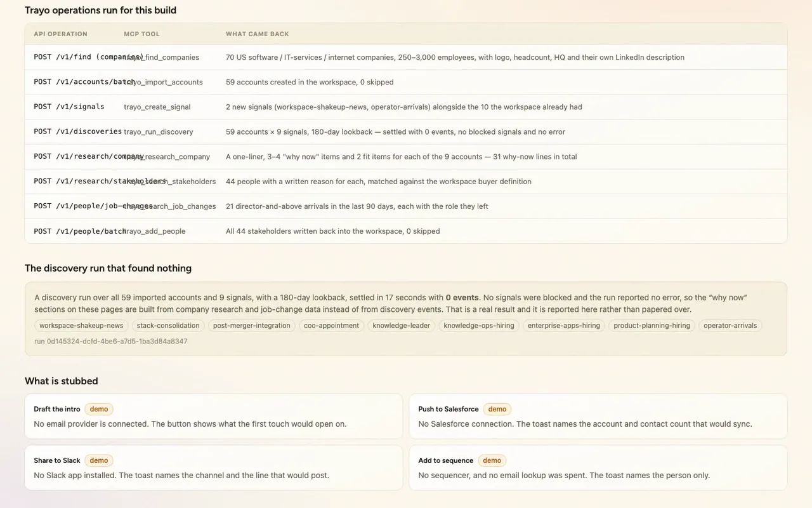Click the POST /v1/signals cell
812x508 pixels.
[69, 107]
